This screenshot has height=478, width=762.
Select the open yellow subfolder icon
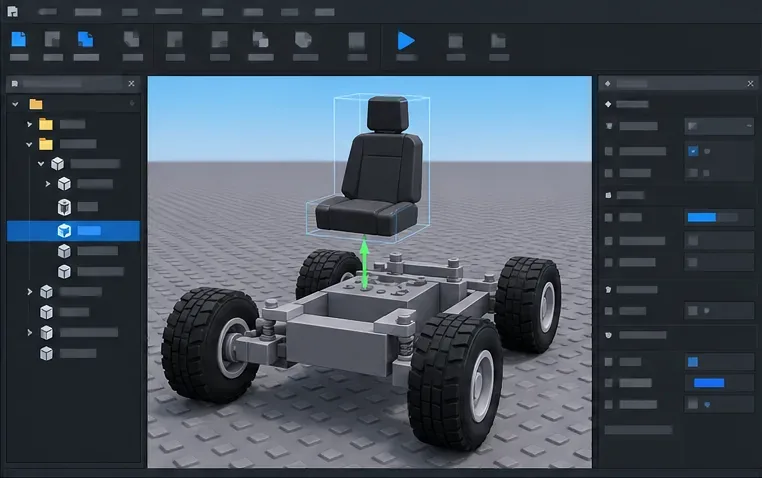pyautogui.click(x=46, y=144)
